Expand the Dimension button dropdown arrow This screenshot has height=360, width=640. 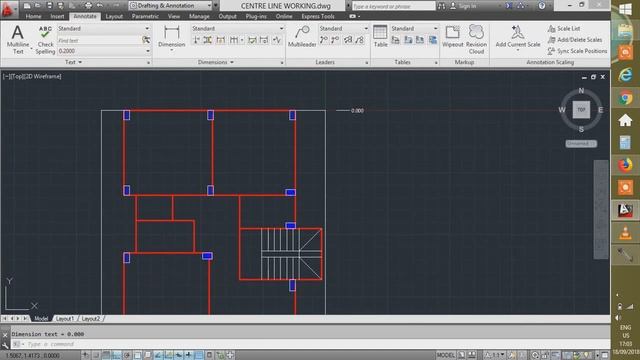point(171,51)
